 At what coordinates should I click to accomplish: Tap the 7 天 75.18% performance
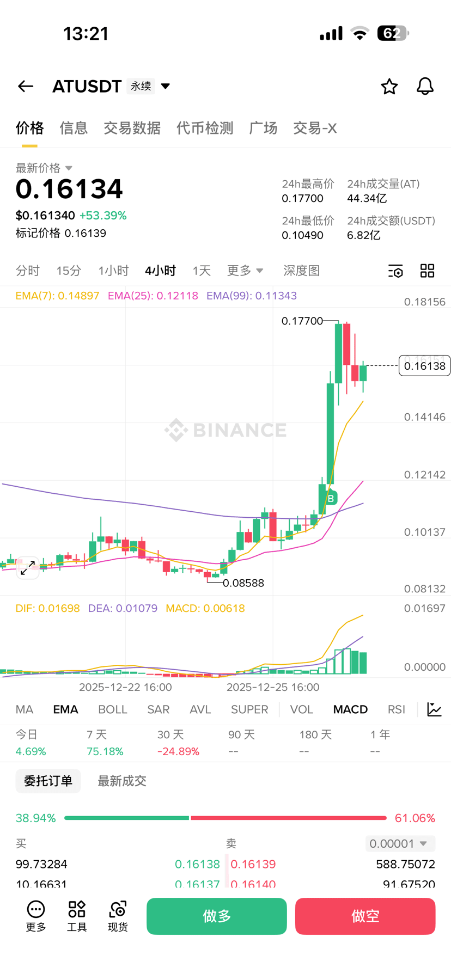pos(105,743)
